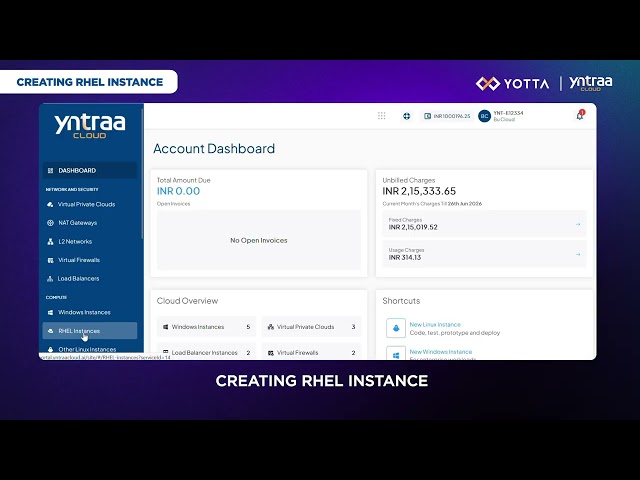The image size is (640, 480).
Task: Click the support lifebuoy icon in header
Action: point(407,116)
